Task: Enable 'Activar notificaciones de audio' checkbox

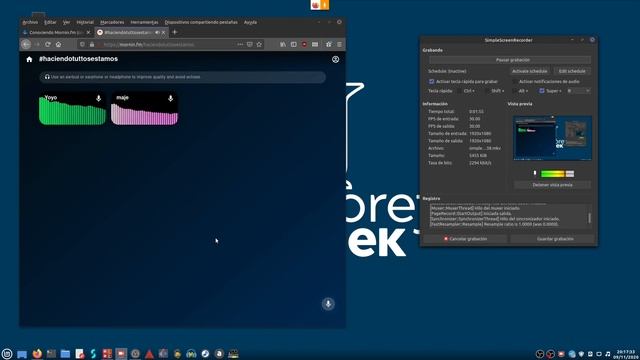Action: tap(515, 82)
